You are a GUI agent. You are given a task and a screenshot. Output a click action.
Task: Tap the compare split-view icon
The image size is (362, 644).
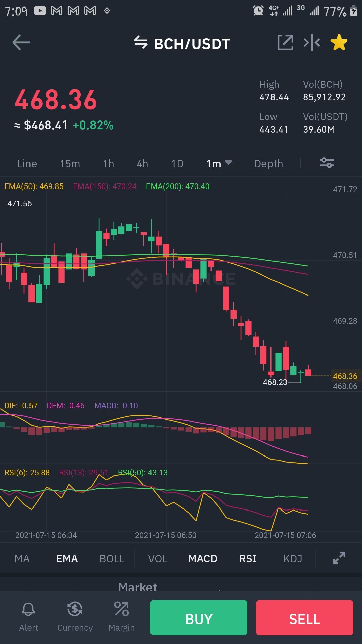[312, 43]
